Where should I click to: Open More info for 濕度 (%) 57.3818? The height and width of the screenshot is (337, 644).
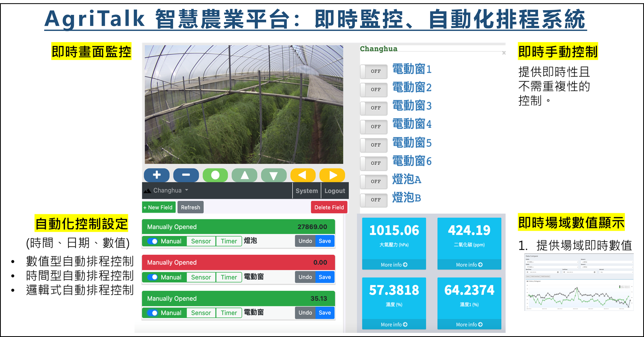point(394,324)
